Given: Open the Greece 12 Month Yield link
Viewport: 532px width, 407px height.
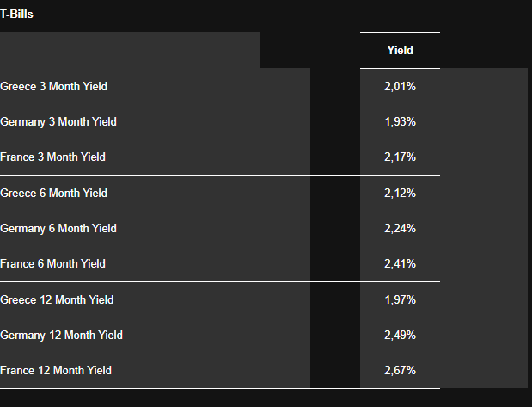Looking at the screenshot, I should [57, 299].
